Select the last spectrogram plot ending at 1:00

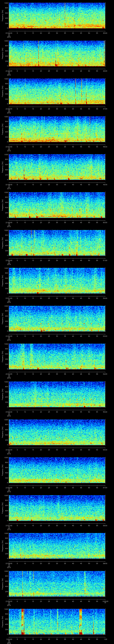coord(57,622)
